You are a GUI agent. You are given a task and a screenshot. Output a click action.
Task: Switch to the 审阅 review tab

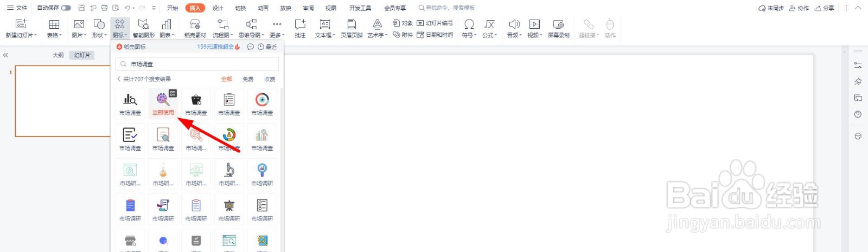point(308,8)
